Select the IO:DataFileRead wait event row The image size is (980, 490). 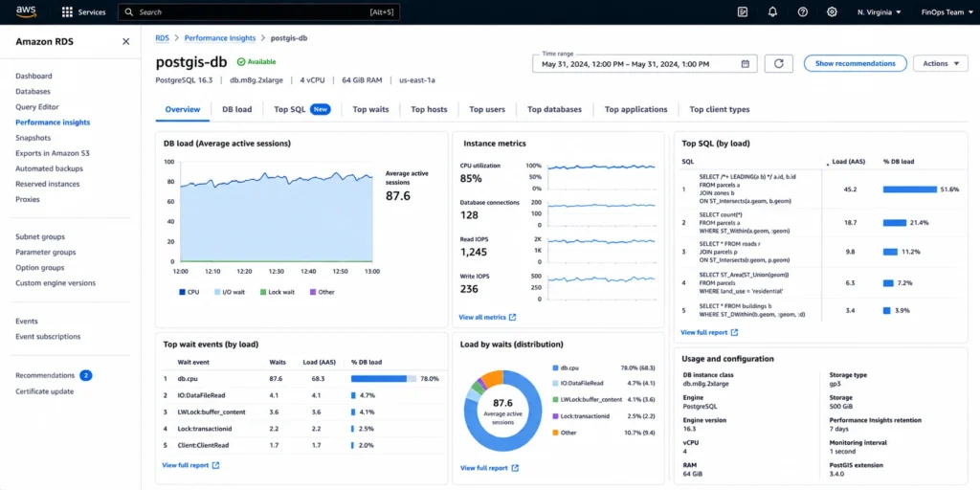302,395
